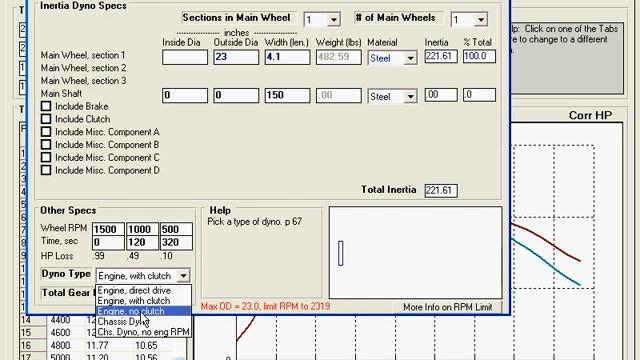Enable the Include Clutch checkbox
Viewport: 640px width, 360px height.
point(46,119)
